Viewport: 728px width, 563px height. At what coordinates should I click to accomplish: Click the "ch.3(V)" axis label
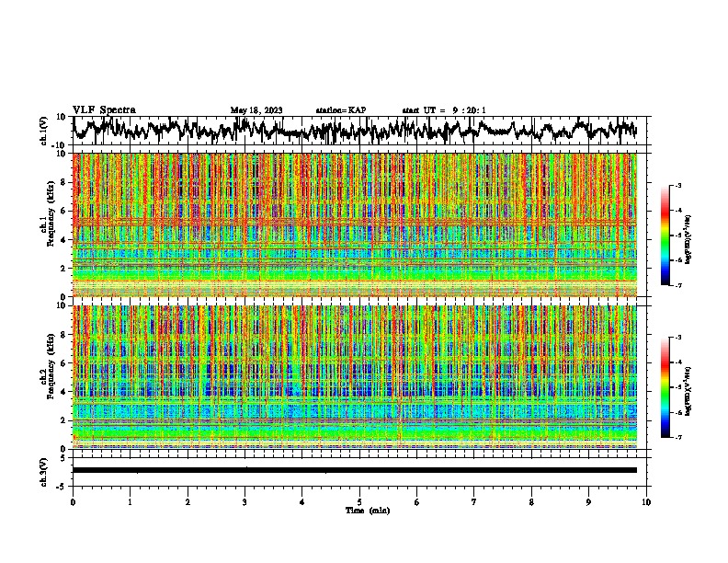pyautogui.click(x=44, y=472)
